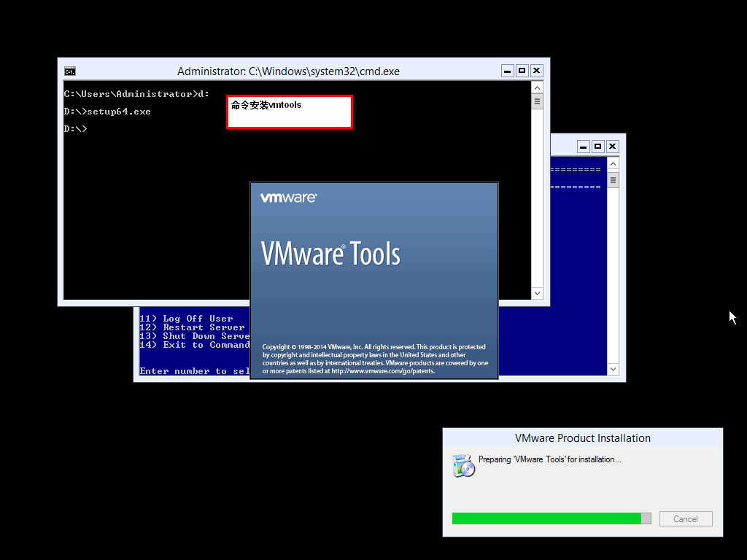This screenshot has width=747, height=560.
Task: Click the 'setup64.exe' command line text
Action: point(119,112)
